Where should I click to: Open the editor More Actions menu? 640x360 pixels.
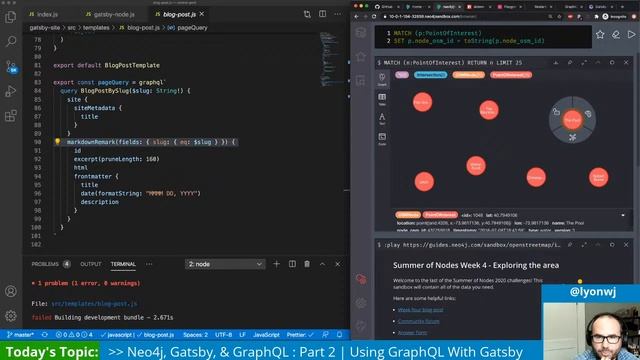coord(338,14)
